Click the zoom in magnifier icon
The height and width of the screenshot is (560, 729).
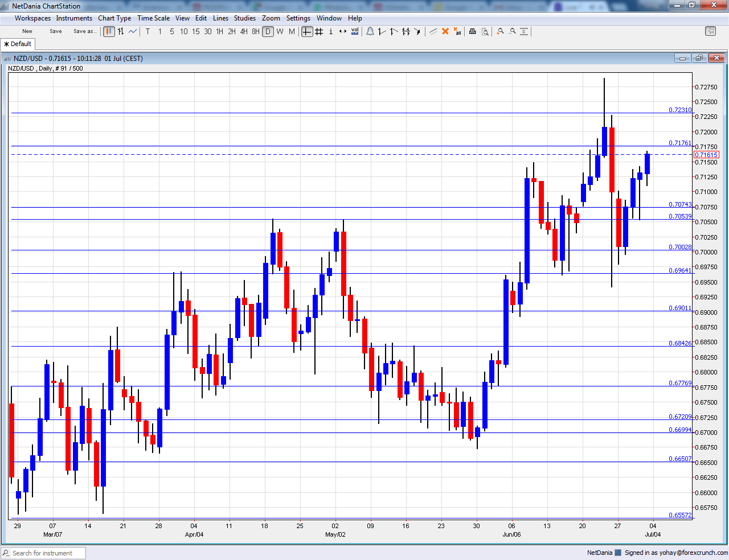[x=500, y=31]
